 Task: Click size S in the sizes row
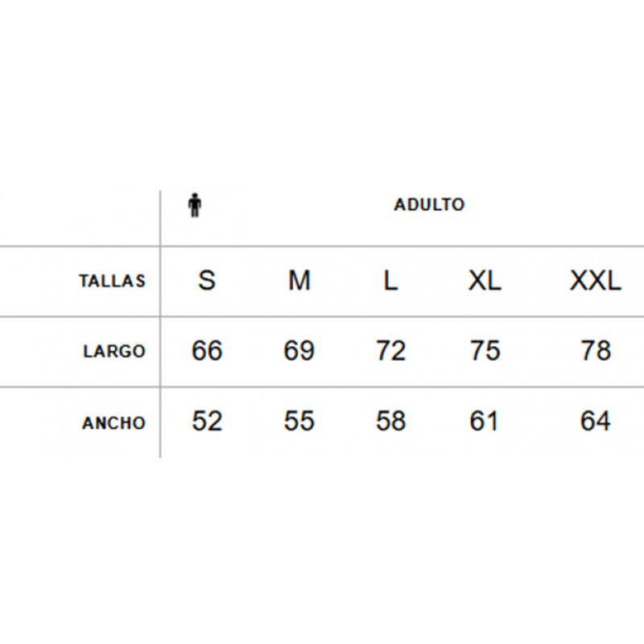pyautogui.click(x=207, y=280)
